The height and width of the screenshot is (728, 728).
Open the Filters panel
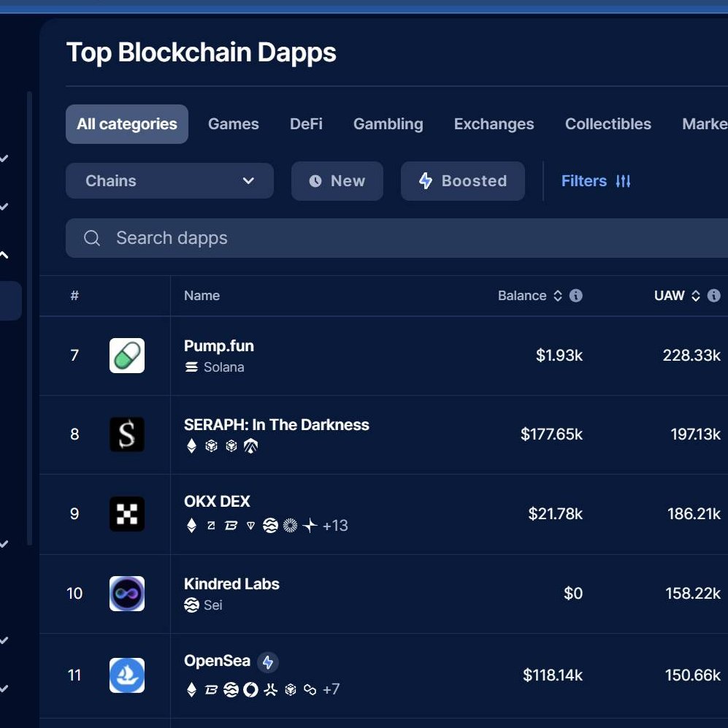(x=596, y=181)
